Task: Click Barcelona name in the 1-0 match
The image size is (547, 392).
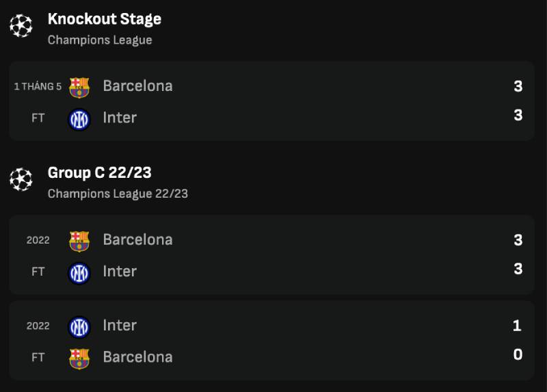Action: (x=138, y=356)
